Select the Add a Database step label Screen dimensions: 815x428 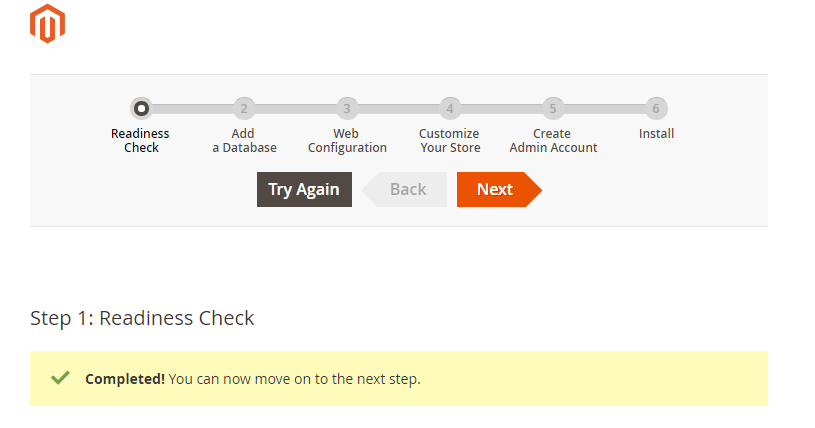pyautogui.click(x=243, y=141)
